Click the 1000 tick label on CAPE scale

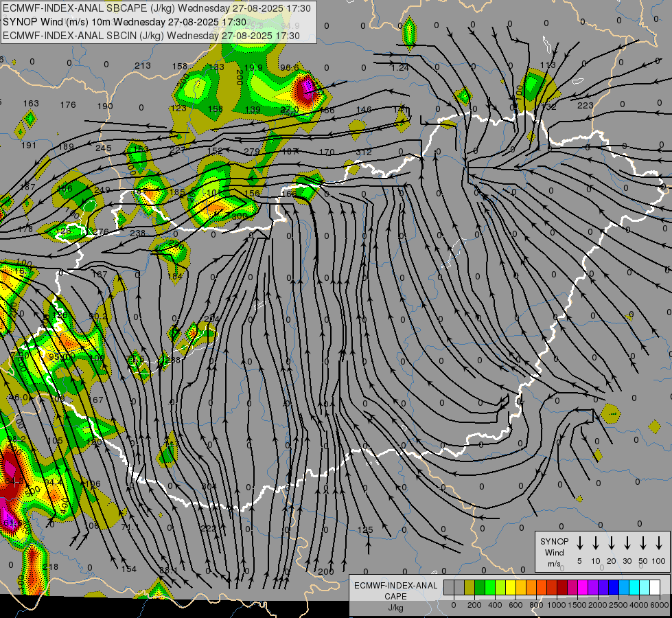(557, 605)
